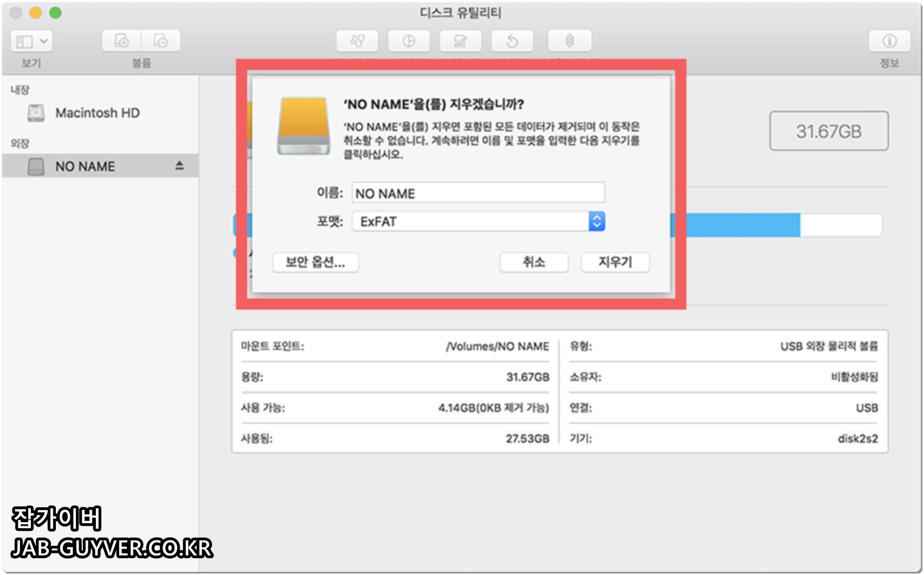
Task: Click the Unmount toolbar icon
Action: coord(568,41)
